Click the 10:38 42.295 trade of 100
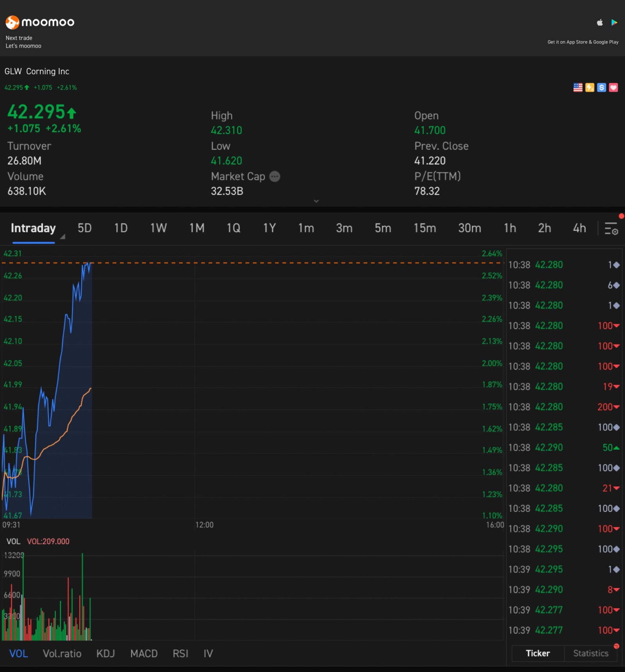Image resolution: width=625 pixels, height=672 pixels. [x=564, y=549]
